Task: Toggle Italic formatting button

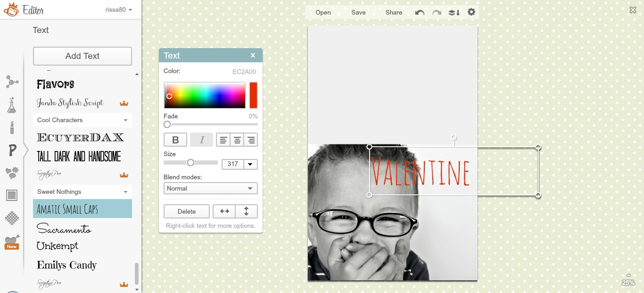Action: [202, 140]
